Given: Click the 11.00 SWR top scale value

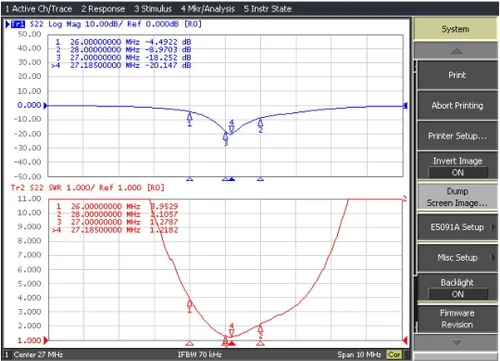Looking at the screenshot, I should pyautogui.click(x=29, y=199).
